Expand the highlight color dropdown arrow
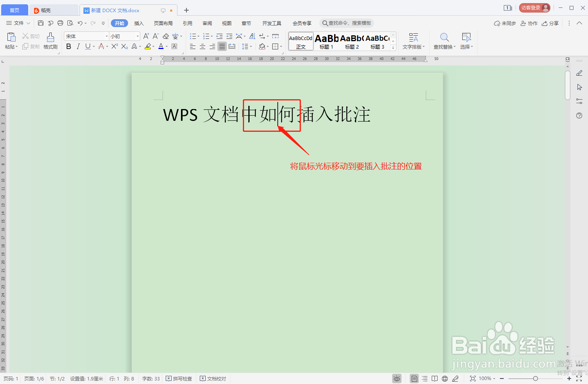Screen dimensions: 588x384 point(154,47)
